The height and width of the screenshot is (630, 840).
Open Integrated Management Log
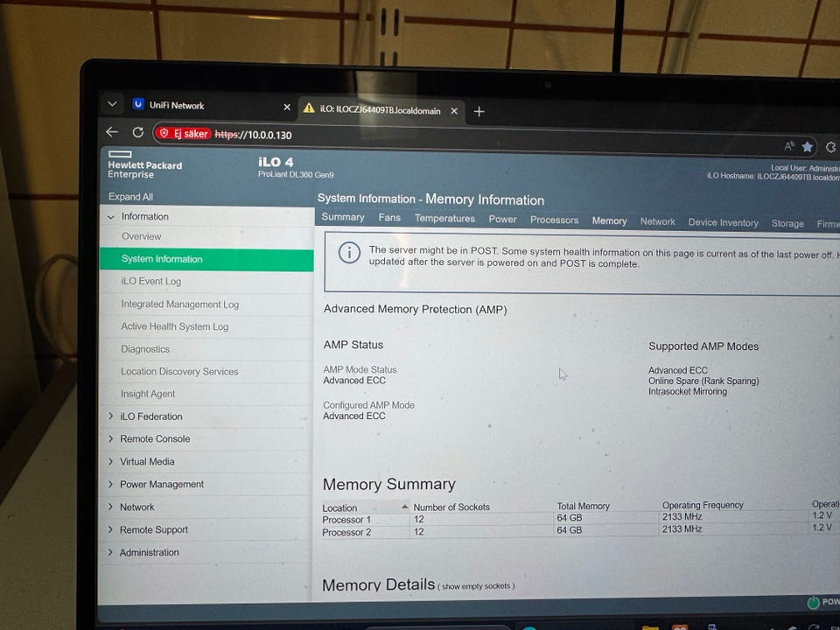(x=179, y=304)
